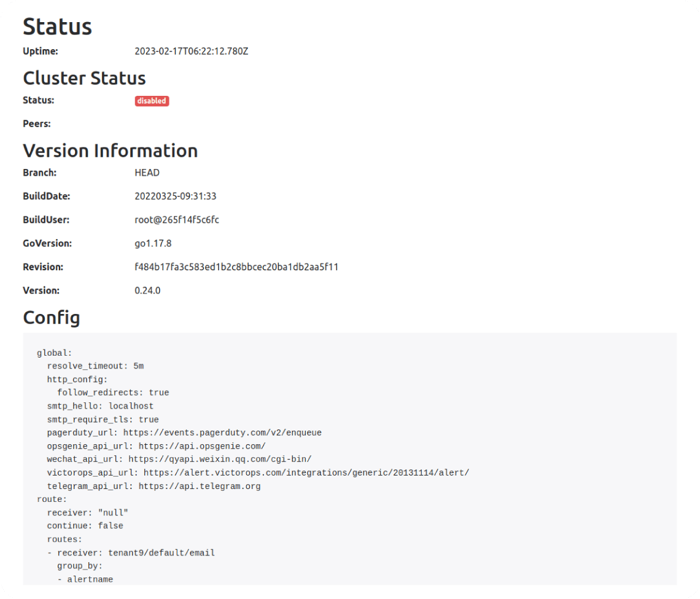This screenshot has width=700, height=599.
Task: Click the red disabled status badge
Action: point(152,101)
